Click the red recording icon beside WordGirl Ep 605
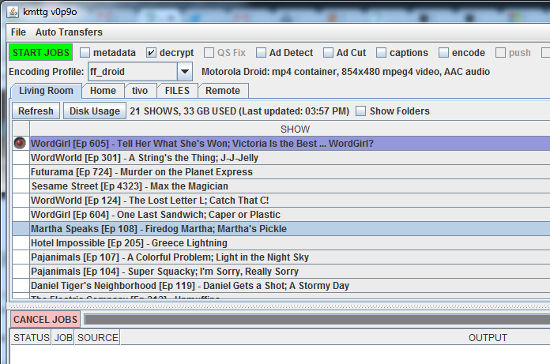The image size is (550, 364). (x=20, y=143)
